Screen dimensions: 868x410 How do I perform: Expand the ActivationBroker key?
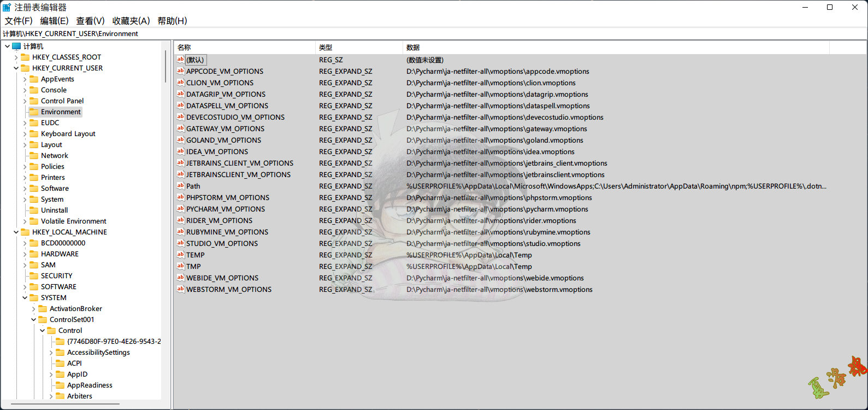tap(33, 308)
